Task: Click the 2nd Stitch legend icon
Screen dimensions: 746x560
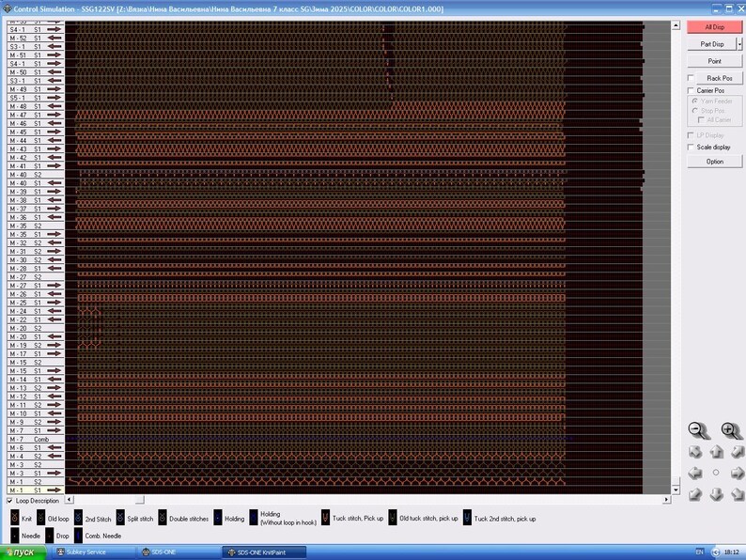Action: [x=79, y=518]
